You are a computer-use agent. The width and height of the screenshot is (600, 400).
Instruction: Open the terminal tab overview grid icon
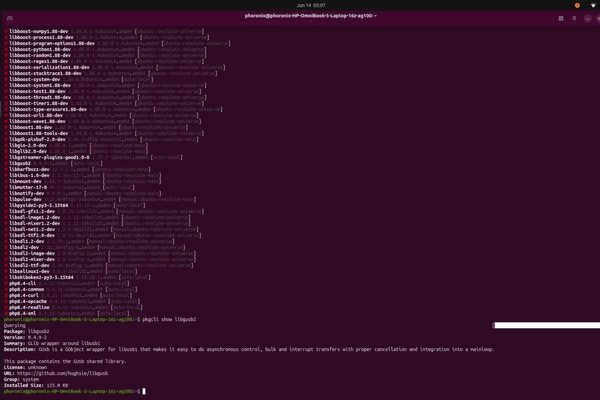pos(561,18)
